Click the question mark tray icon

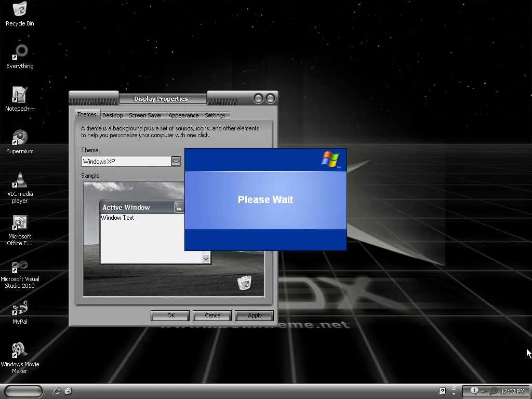[x=442, y=391]
